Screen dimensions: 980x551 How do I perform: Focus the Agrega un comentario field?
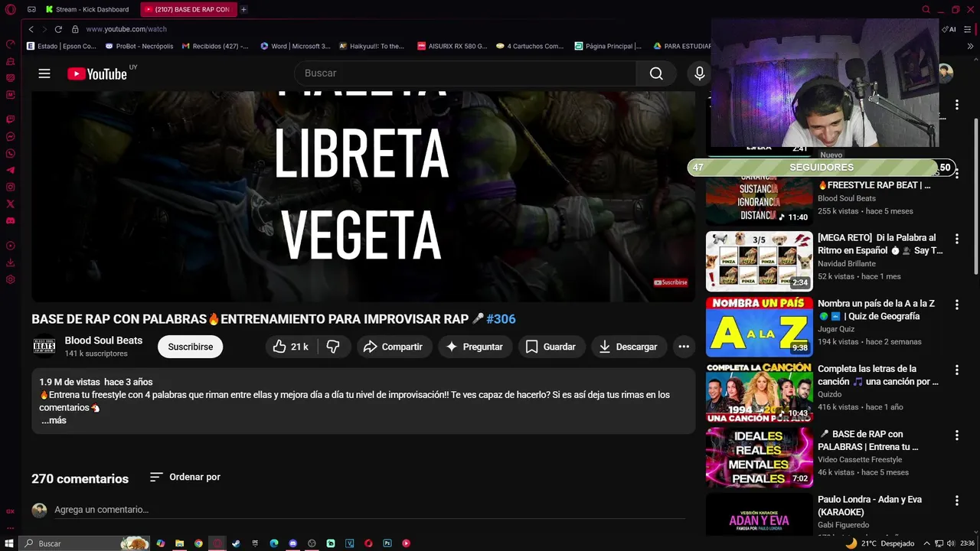coord(371,510)
